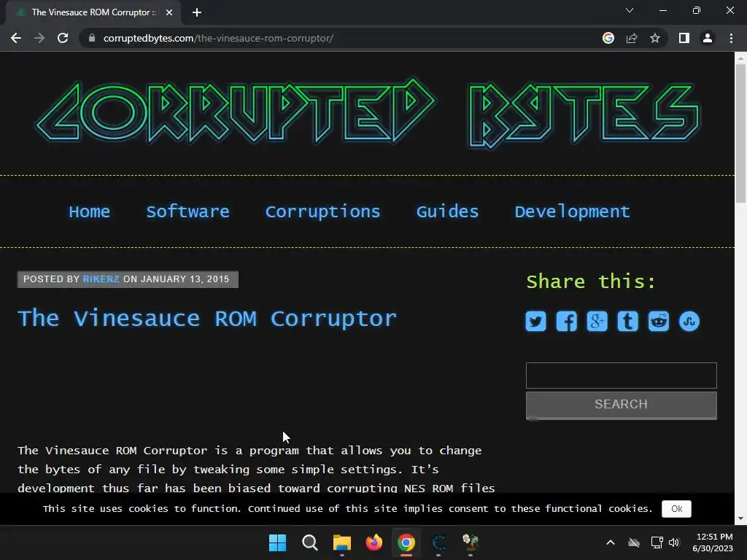Click scrollbar down arrow
Screen dimensions: 747x560
[x=740, y=518]
